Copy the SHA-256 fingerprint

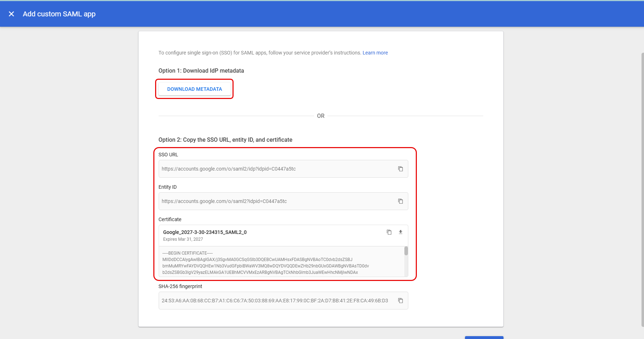pyautogui.click(x=400, y=301)
